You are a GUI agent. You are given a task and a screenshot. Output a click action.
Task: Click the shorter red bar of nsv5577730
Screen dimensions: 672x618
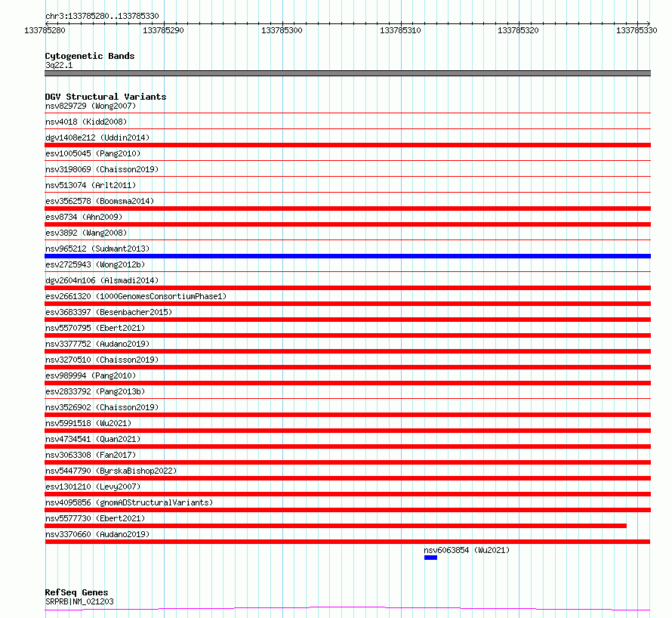(335, 526)
